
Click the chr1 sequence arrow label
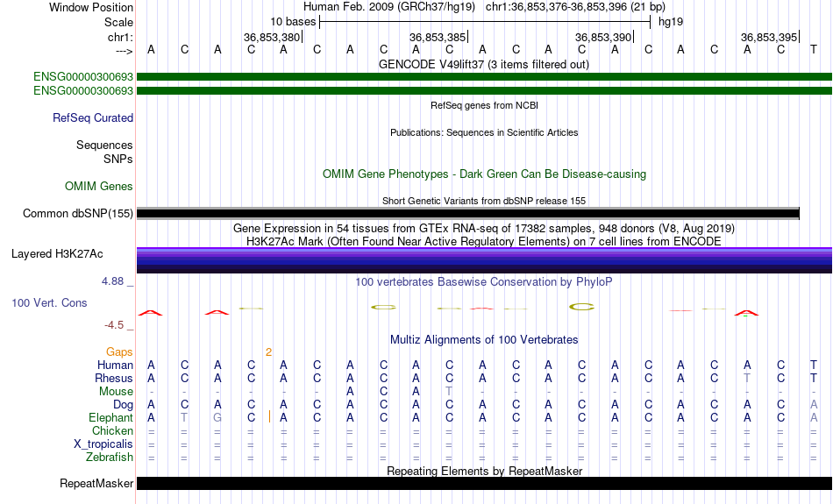click(x=124, y=51)
